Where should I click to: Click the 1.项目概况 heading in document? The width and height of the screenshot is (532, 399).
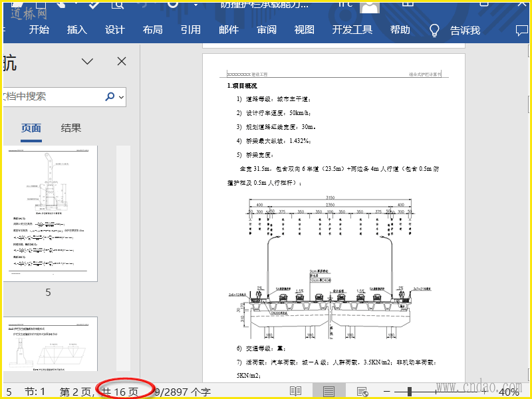click(242, 86)
